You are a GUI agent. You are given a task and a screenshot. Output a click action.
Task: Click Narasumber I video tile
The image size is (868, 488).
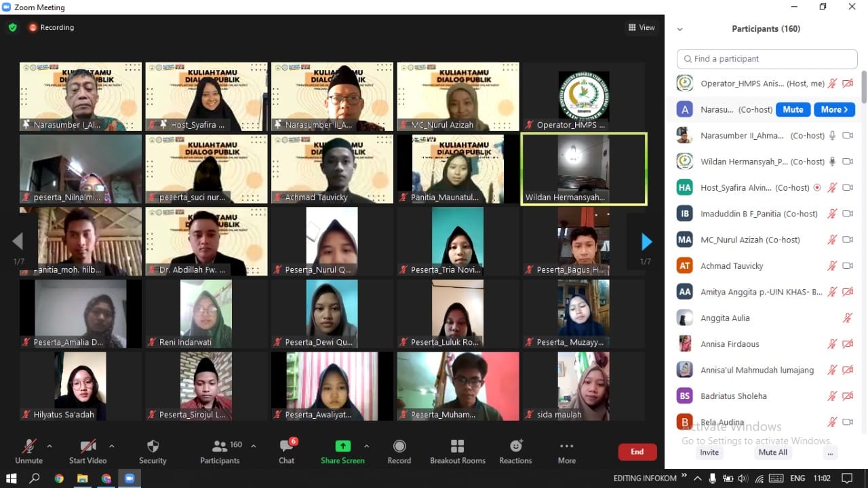point(81,96)
